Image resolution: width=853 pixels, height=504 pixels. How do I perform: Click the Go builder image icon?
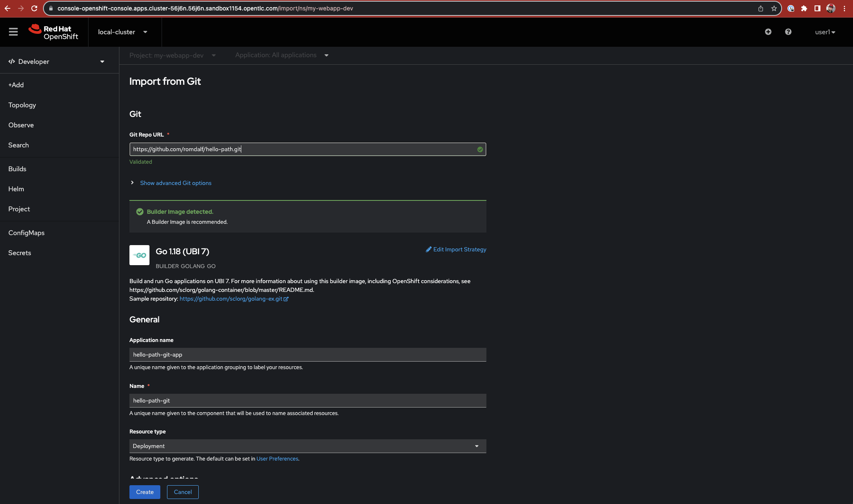coord(139,255)
